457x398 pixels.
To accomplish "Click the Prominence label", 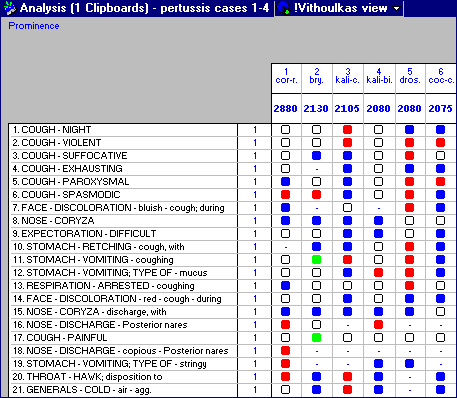I will 34,26.
